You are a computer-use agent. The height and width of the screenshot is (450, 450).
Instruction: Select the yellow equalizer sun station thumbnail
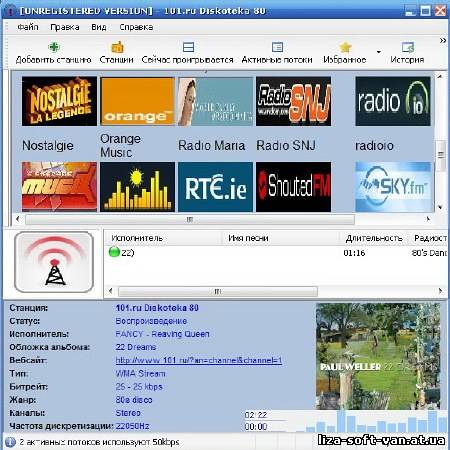pos(137,187)
